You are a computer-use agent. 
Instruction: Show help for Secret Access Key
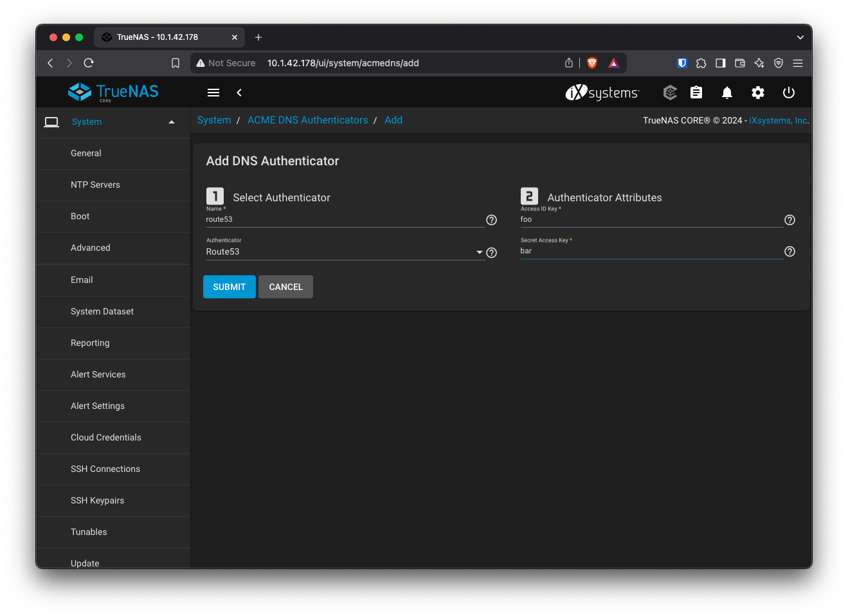(x=790, y=251)
